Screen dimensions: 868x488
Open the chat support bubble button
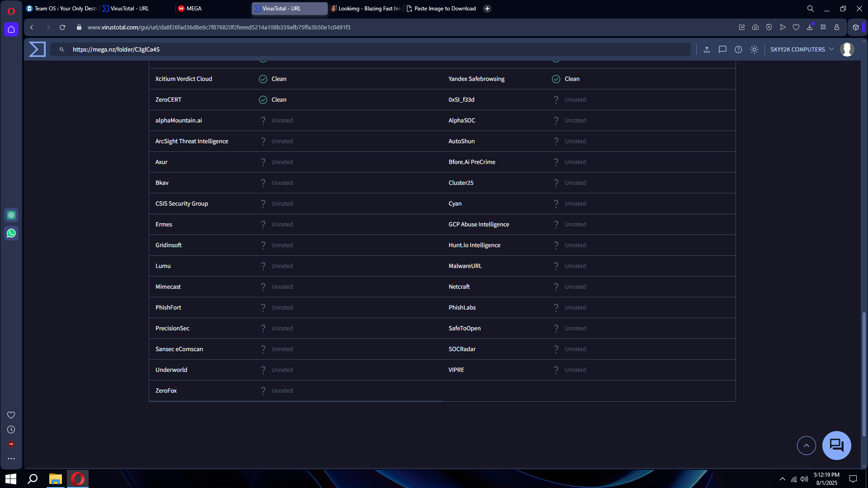pos(836,446)
